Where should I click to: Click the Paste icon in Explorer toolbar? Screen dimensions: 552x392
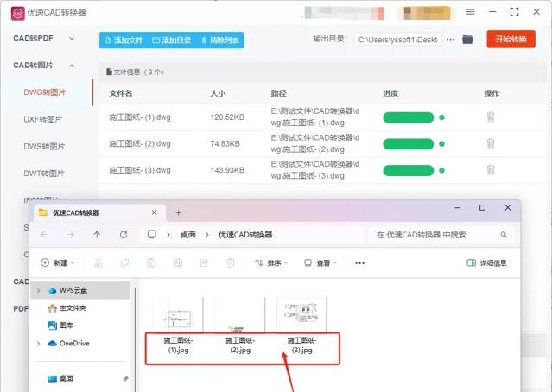point(151,262)
